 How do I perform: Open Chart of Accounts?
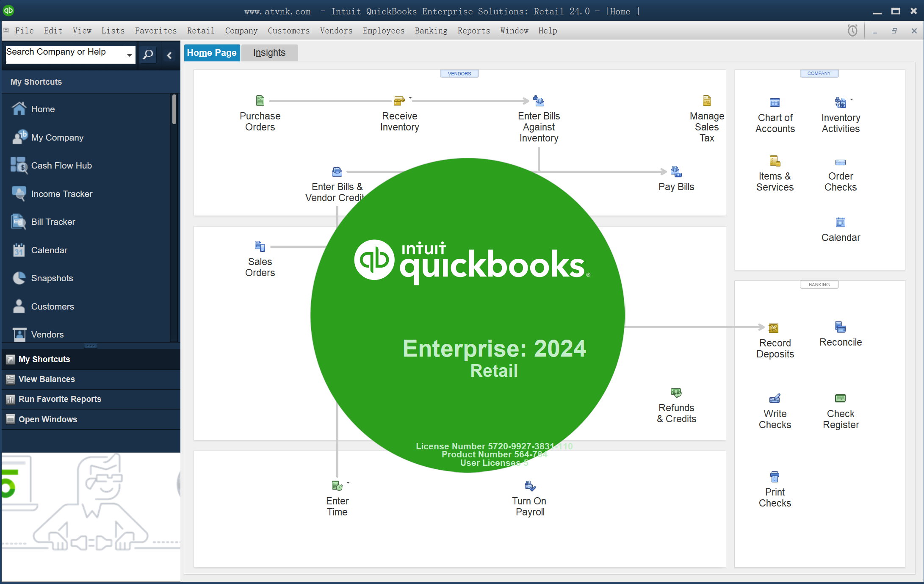[775, 102]
